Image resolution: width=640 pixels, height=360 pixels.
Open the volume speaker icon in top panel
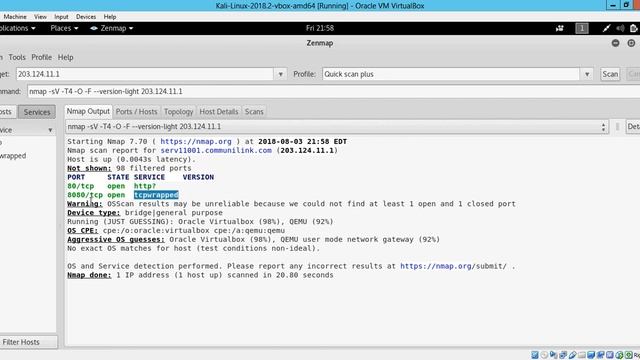620,28
